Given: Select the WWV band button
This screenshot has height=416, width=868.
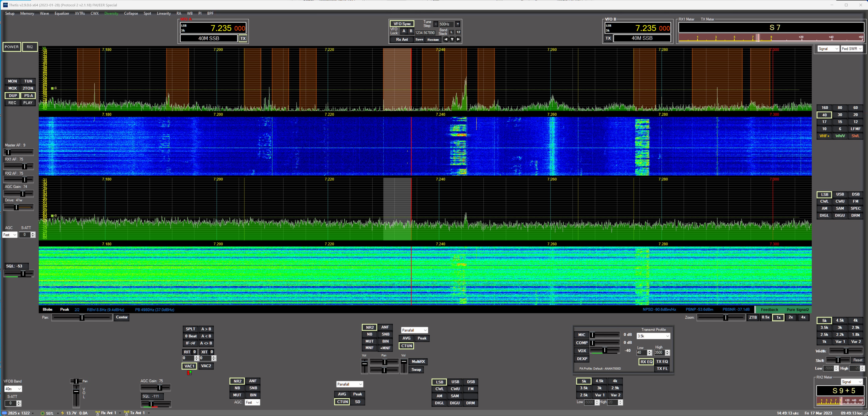Looking at the screenshot, I should point(840,136).
